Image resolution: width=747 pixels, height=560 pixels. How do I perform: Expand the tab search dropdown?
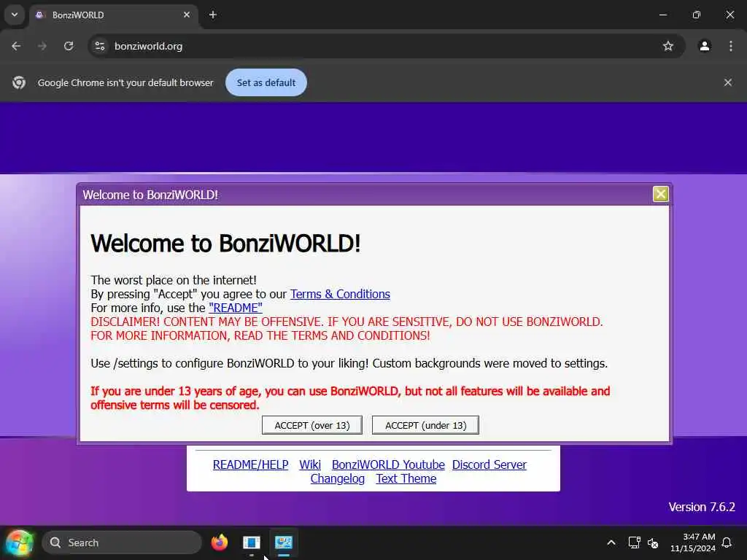[15, 15]
